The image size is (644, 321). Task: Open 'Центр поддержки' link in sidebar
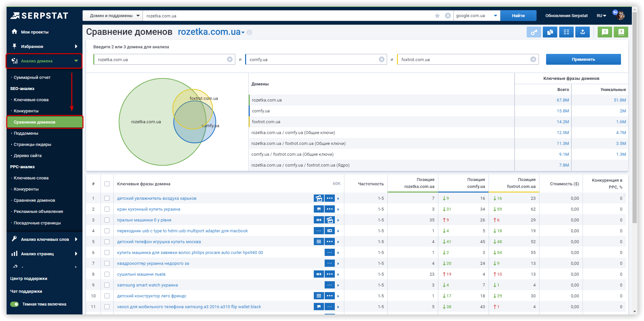29,279
